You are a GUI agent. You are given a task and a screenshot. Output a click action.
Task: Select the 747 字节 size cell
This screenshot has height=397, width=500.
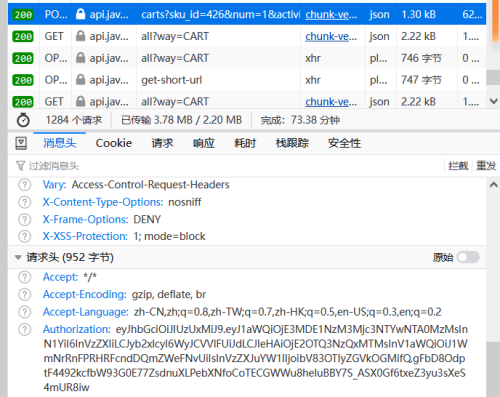pyautogui.click(x=421, y=80)
